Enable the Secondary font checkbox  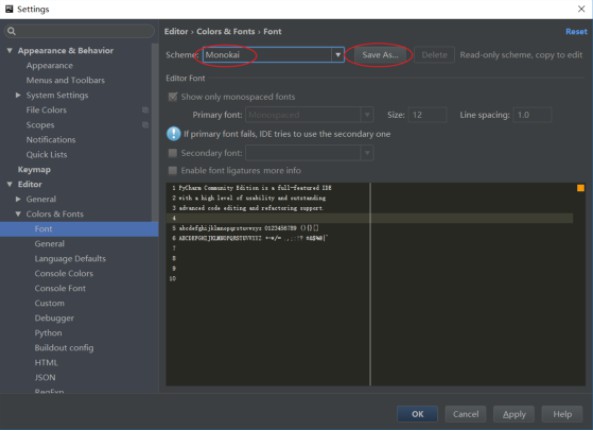pos(172,153)
